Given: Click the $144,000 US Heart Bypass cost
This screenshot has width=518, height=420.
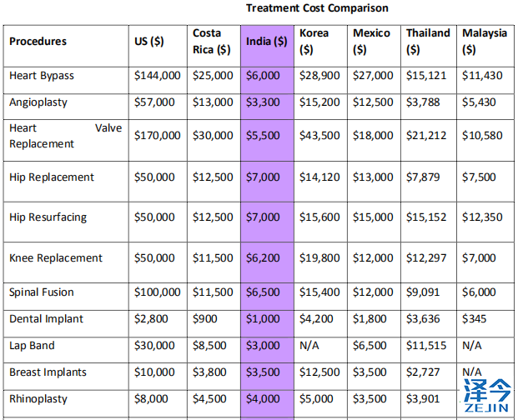Looking at the screenshot, I should coord(157,76).
